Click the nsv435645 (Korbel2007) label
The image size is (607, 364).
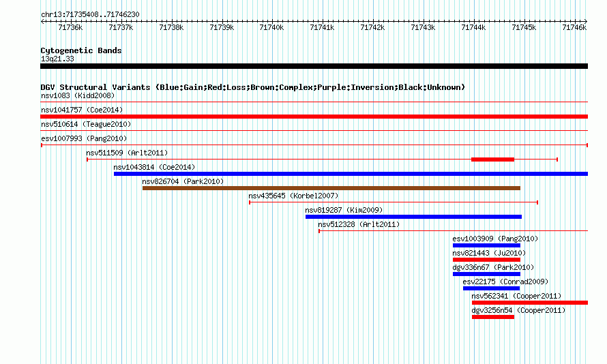pos(293,196)
